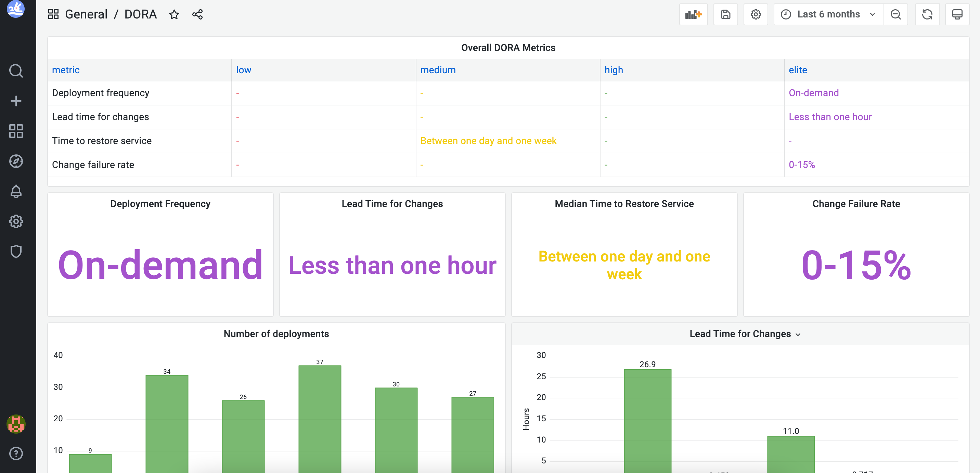Click the zoom out time range icon
This screenshot has height=473, width=980.
pyautogui.click(x=895, y=14)
